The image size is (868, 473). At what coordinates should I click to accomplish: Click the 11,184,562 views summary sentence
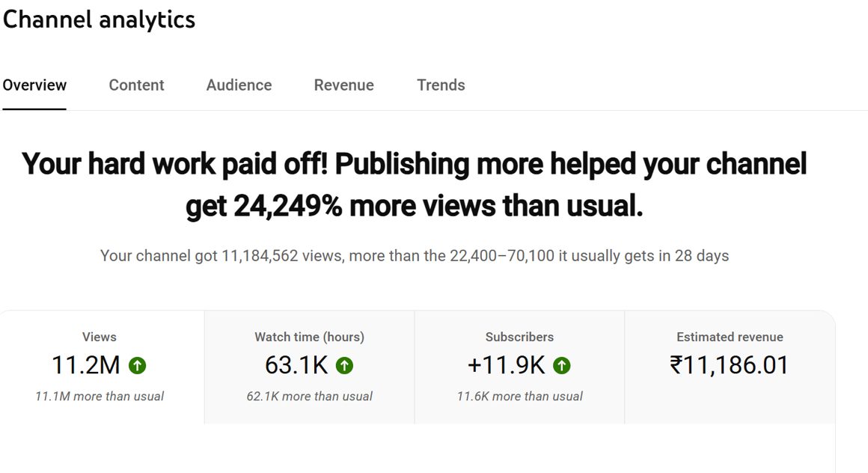click(414, 256)
